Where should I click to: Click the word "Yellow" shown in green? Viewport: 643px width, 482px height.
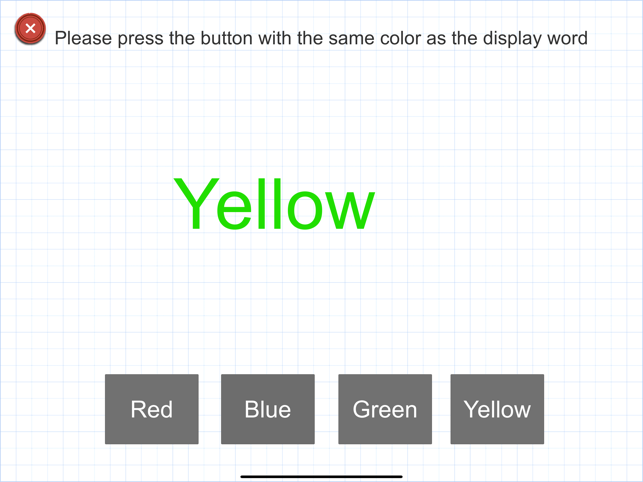point(274,205)
